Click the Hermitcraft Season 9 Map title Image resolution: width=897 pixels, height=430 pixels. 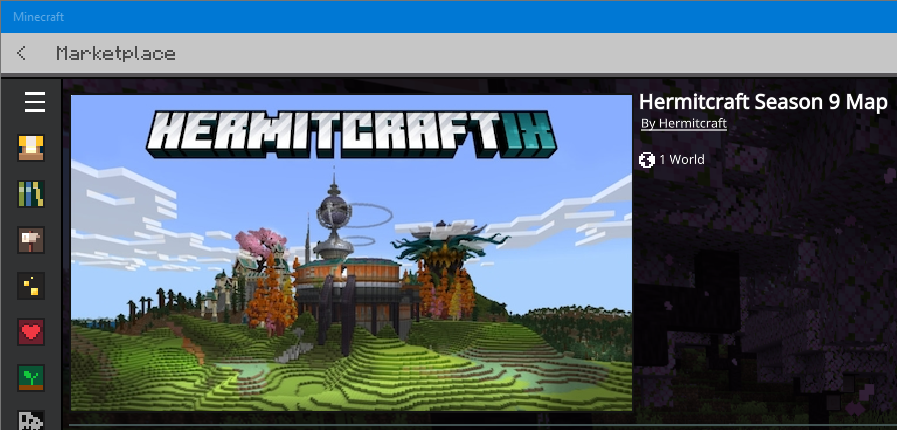763,102
